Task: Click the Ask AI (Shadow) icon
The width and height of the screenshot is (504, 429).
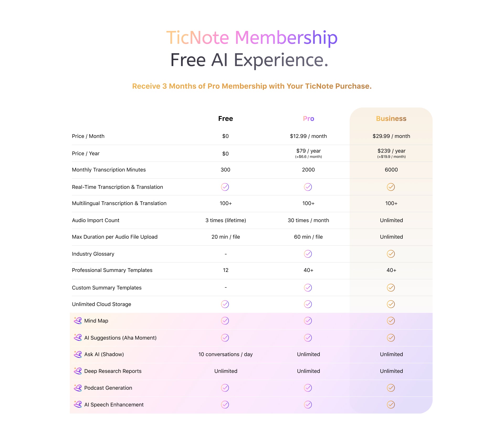Action: pyautogui.click(x=78, y=354)
